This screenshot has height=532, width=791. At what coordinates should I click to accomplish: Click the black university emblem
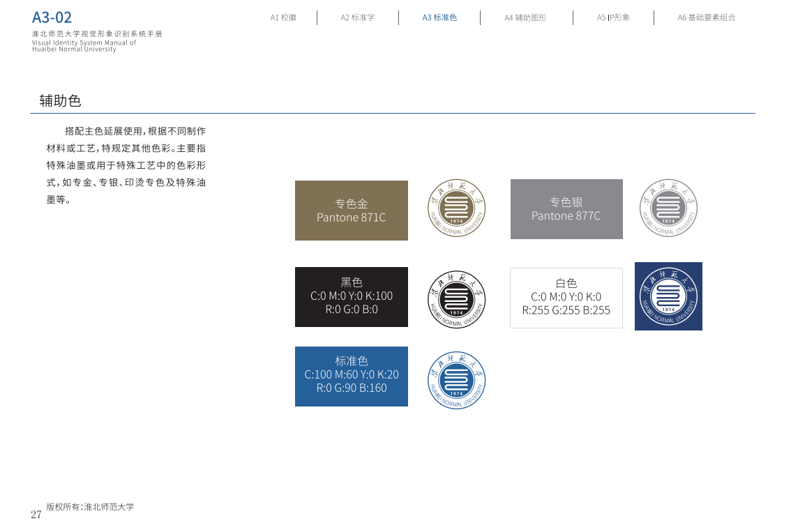457,300
